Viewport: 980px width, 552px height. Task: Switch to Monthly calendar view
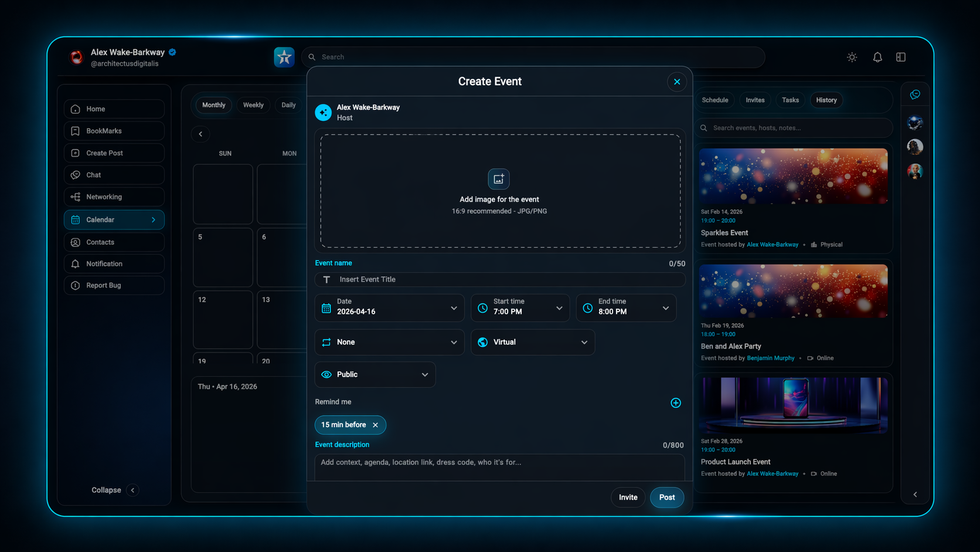213,105
